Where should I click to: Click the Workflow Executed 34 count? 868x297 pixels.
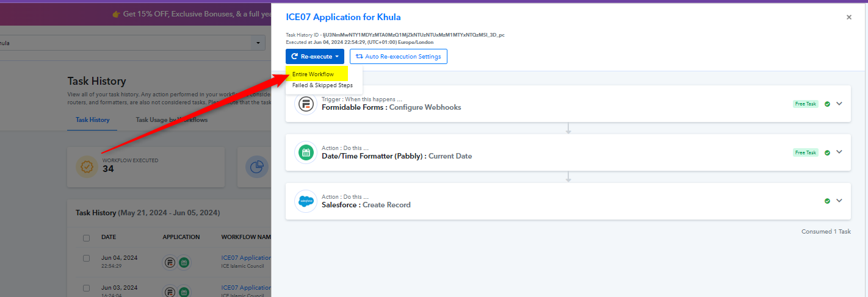point(108,169)
